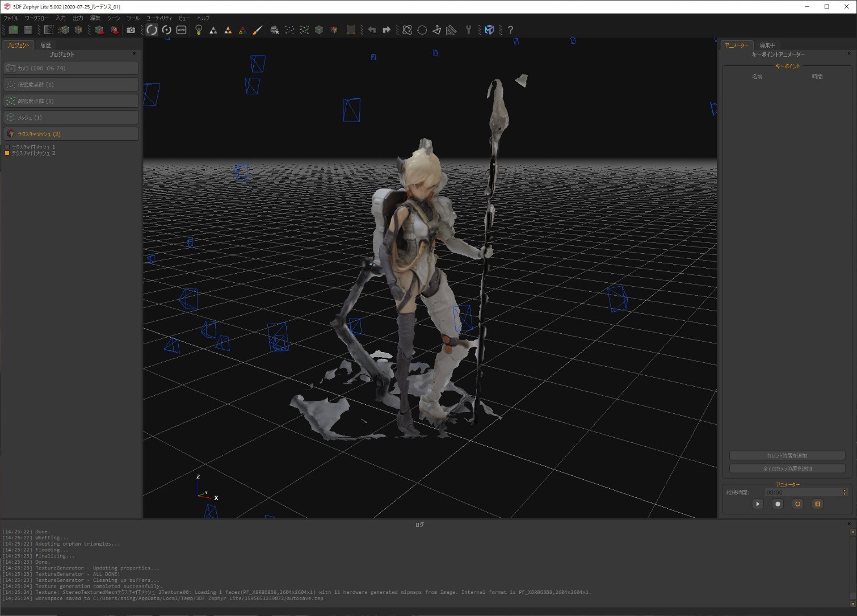Image resolution: width=857 pixels, height=616 pixels.
Task: Take a screenshot with the camera icon
Action: (x=131, y=30)
